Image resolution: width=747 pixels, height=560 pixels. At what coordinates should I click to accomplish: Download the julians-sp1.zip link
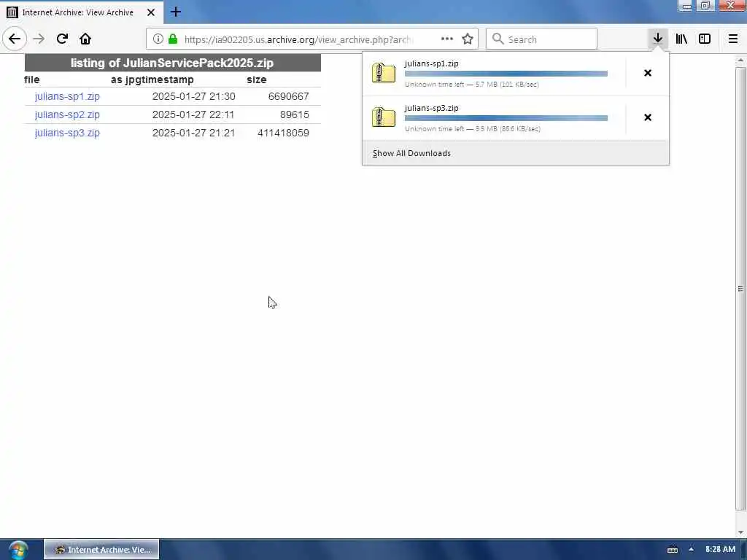coord(67,97)
